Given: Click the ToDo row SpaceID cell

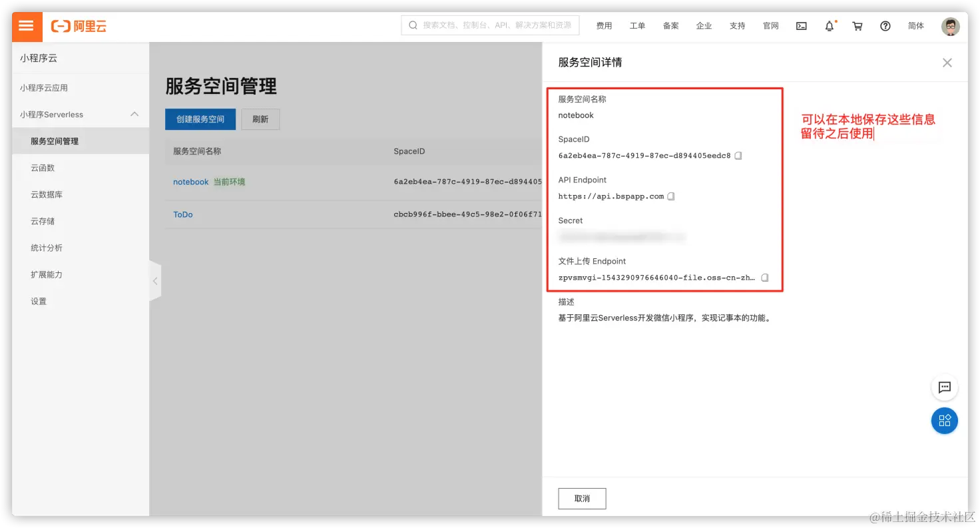Looking at the screenshot, I should click(x=467, y=214).
